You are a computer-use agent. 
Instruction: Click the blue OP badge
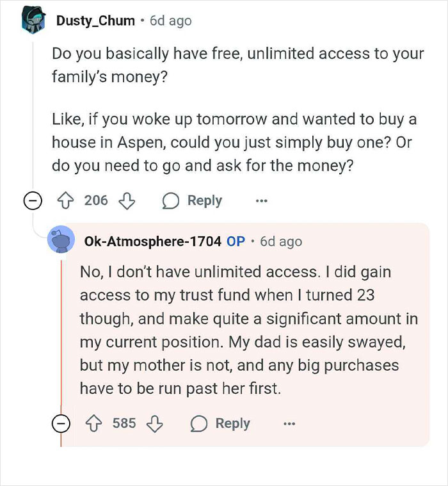236,241
